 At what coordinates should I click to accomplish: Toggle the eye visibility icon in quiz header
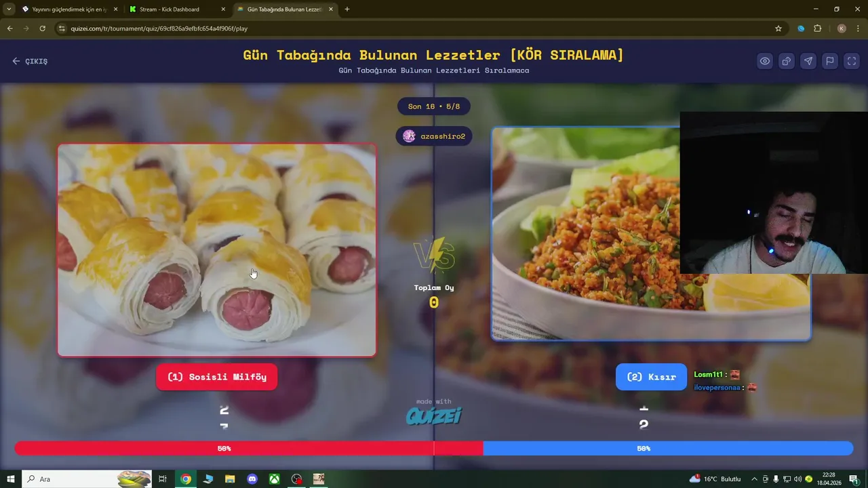coord(765,61)
